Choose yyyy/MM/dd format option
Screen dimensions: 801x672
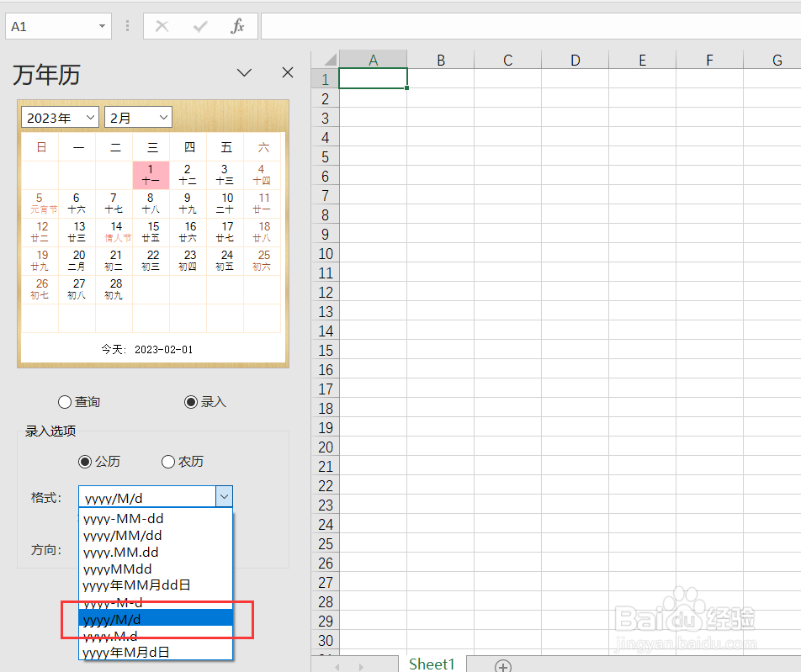[x=156, y=535]
